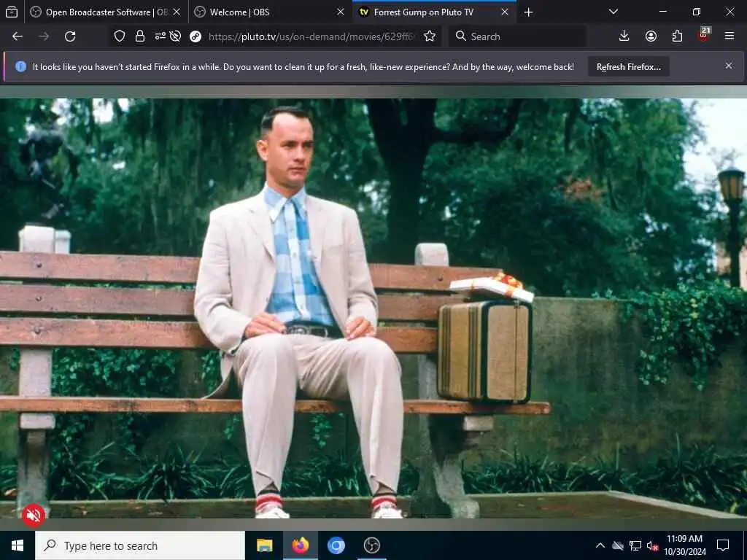Click the info icon in notification bar
747x560 pixels.
20,66
